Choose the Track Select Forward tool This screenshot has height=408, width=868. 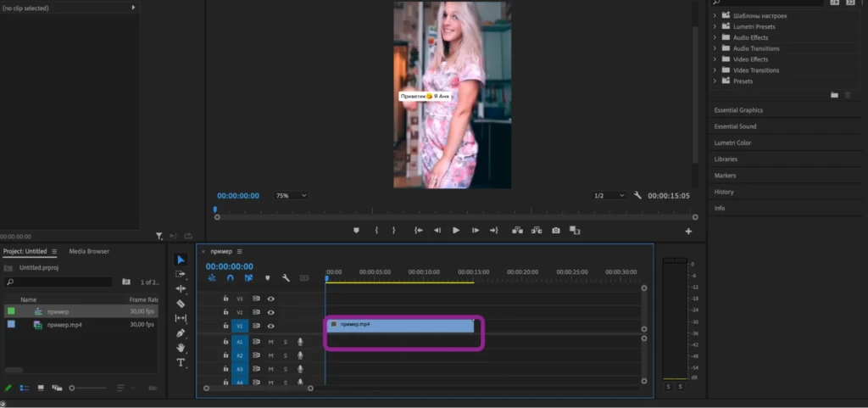point(181,274)
